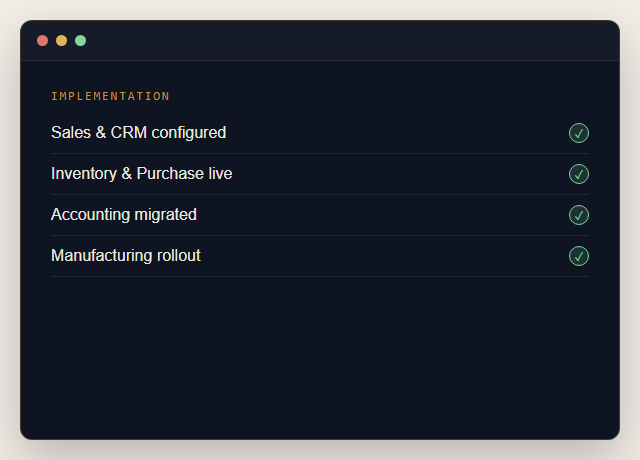This screenshot has height=460, width=640.
Task: Click the blank dark area below the list
Action: 320,357
